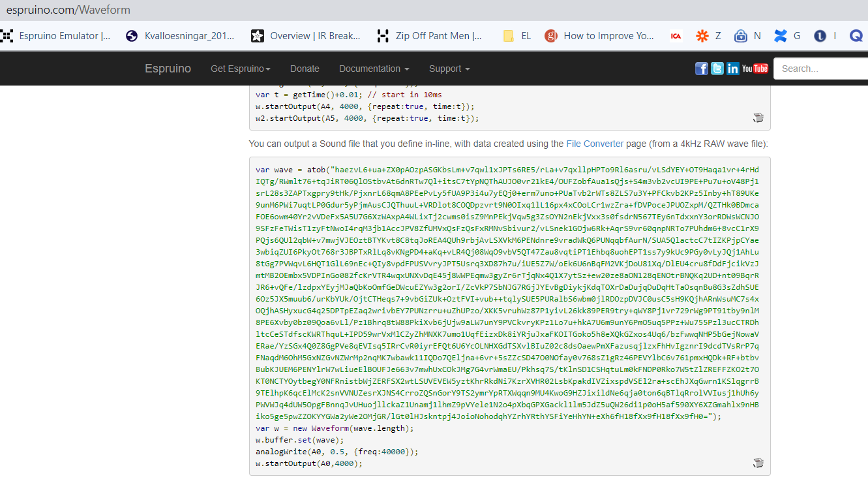The width and height of the screenshot is (868, 483).
Task: Click the 'analogWrite(A0, 0.5, {freq:40000});' line
Action: point(337,452)
